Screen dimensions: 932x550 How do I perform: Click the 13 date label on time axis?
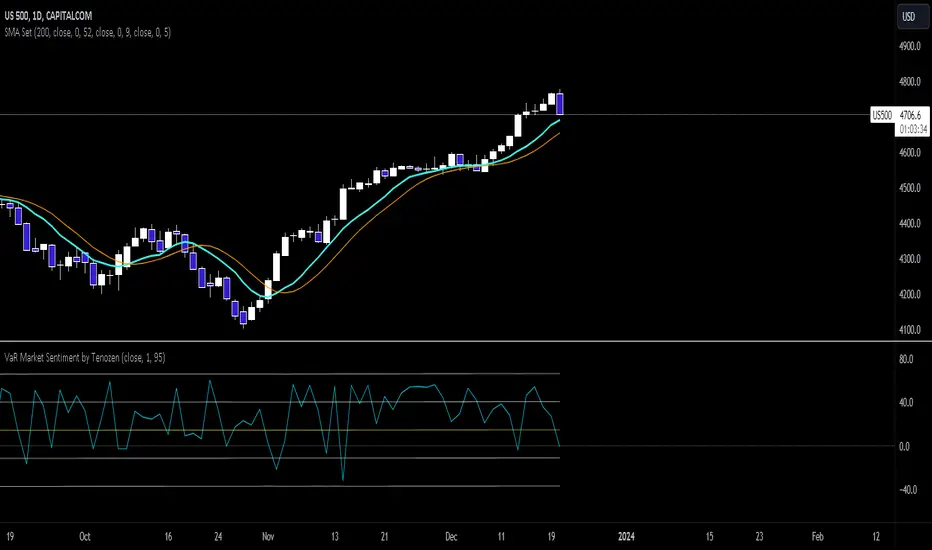pos(335,536)
